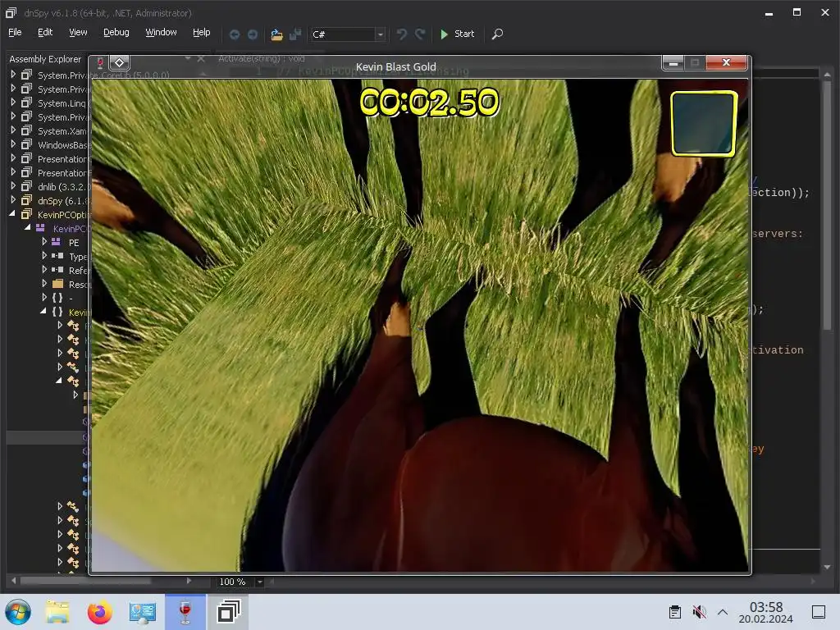Viewport: 840px width, 630px height.
Task: Open the Edit menu
Action: (45, 32)
